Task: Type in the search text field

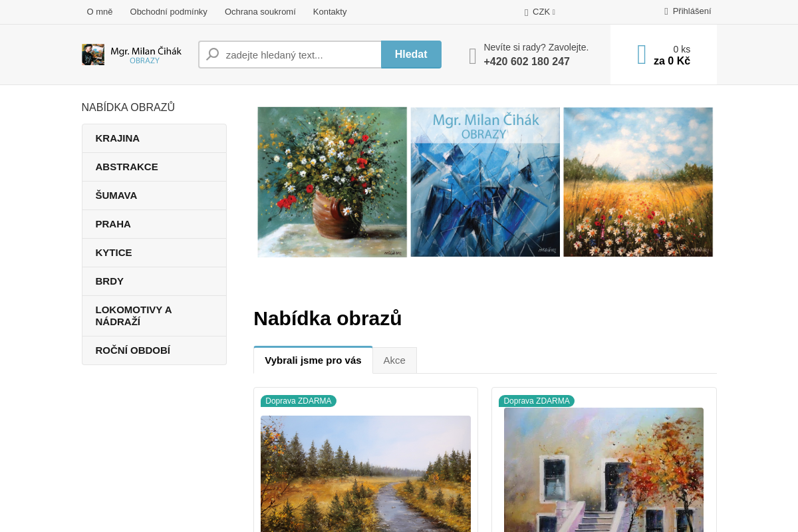Action: click(x=299, y=55)
